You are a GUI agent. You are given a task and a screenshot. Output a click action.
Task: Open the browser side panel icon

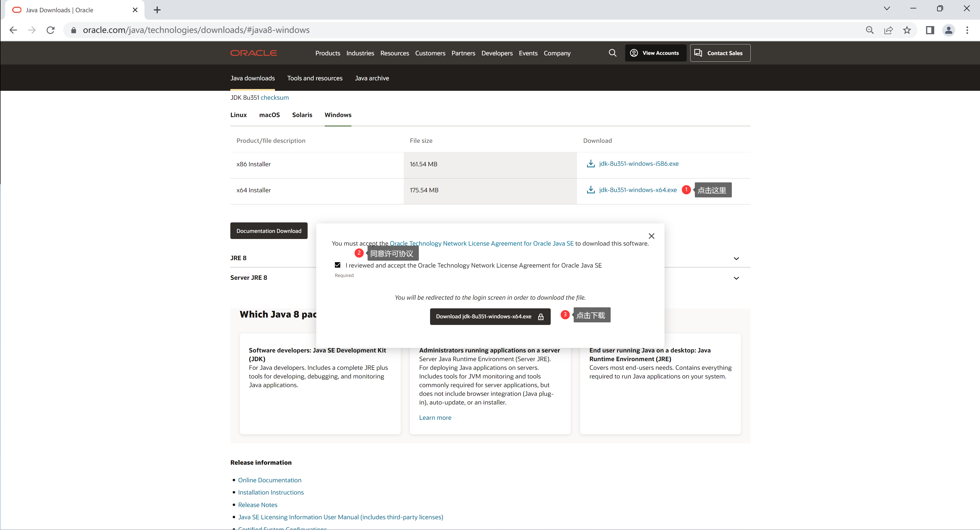coord(930,30)
